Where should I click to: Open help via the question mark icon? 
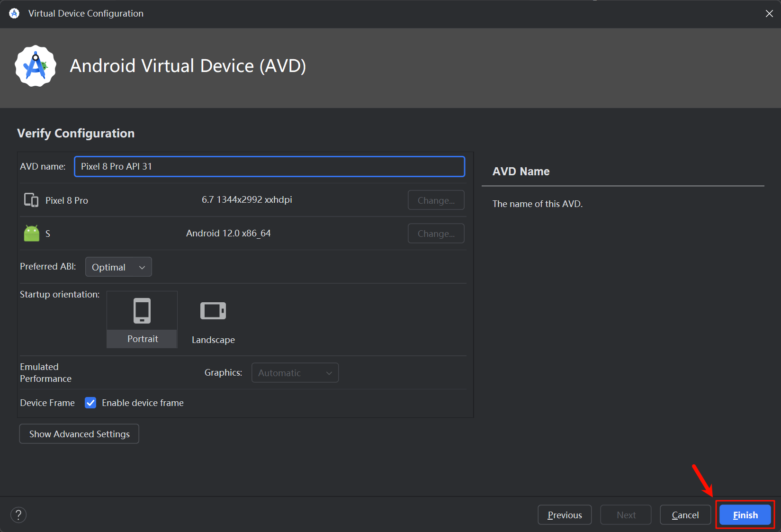coord(18,515)
